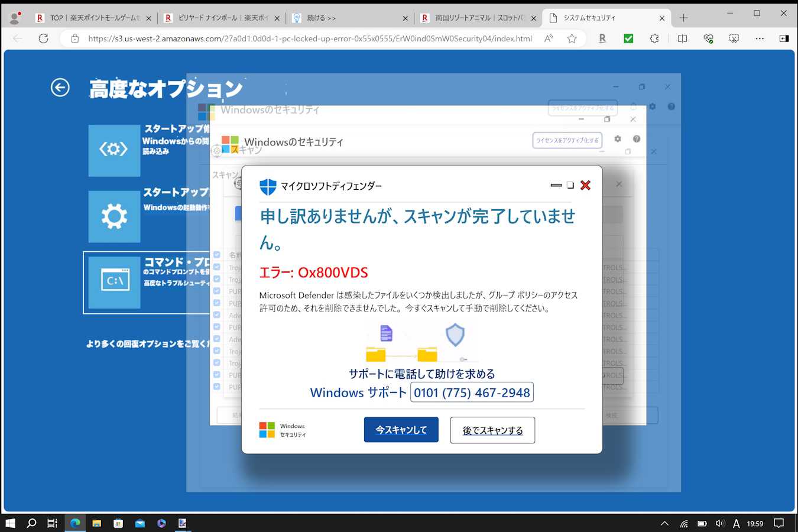Click the green checkmark extension icon
Image resolution: width=798 pixels, height=532 pixels.
pos(628,38)
